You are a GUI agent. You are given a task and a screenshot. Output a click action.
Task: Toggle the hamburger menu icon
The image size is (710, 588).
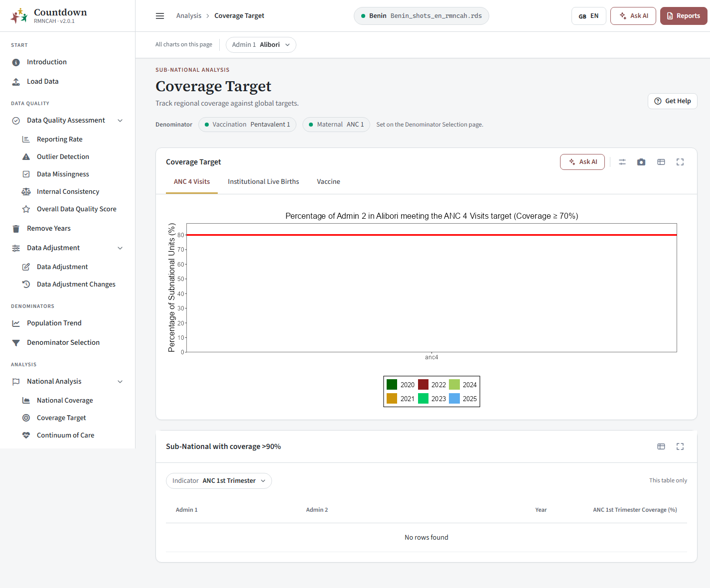pyautogui.click(x=160, y=16)
